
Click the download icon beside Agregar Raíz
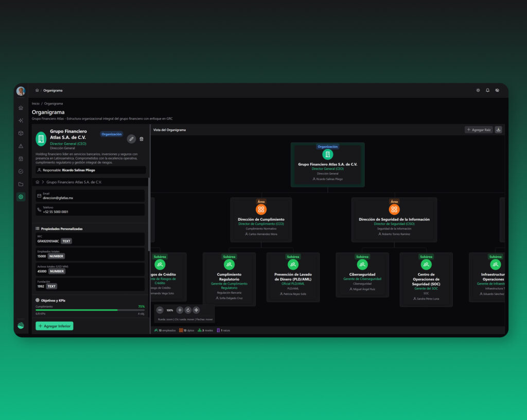(x=498, y=130)
